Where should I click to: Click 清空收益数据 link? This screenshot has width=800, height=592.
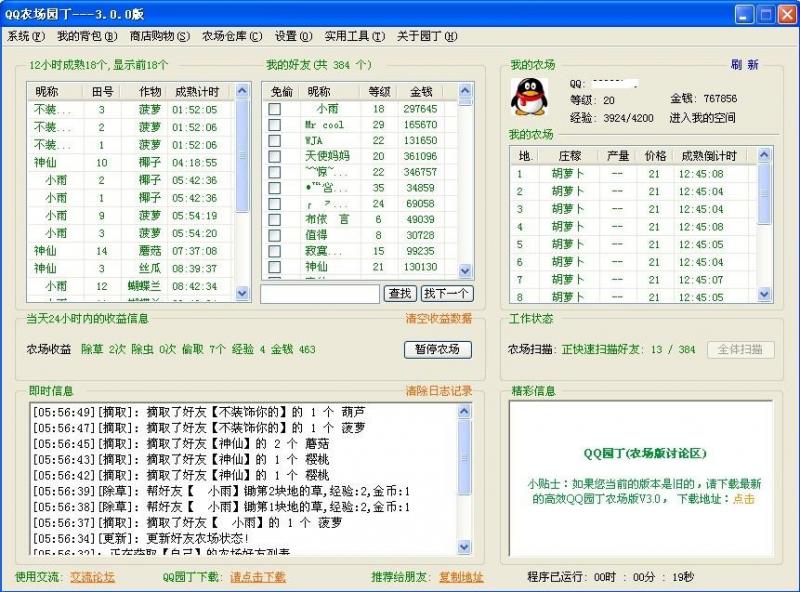point(439,318)
